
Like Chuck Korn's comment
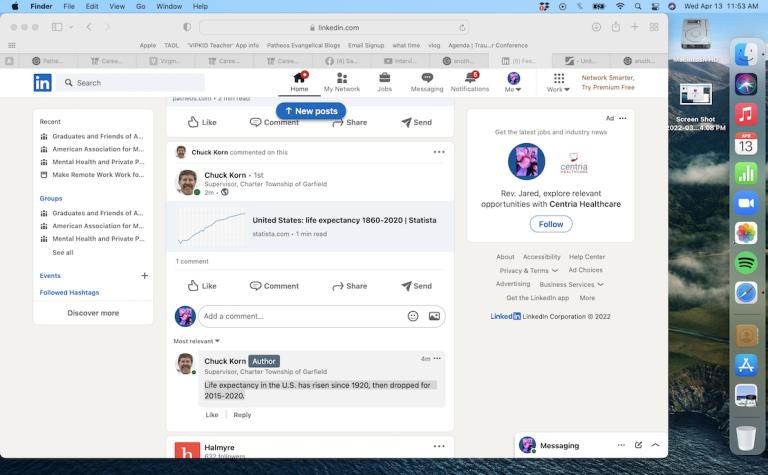coord(212,415)
